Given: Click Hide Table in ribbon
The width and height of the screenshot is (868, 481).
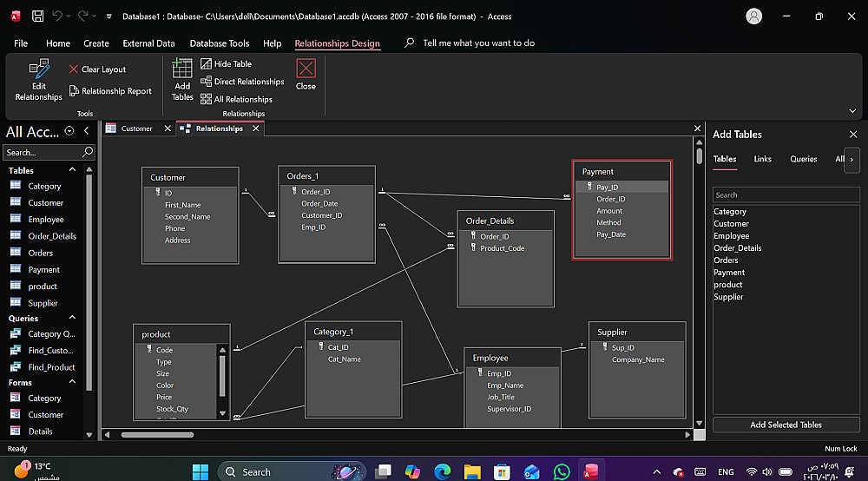Looking at the screenshot, I should click(226, 63).
